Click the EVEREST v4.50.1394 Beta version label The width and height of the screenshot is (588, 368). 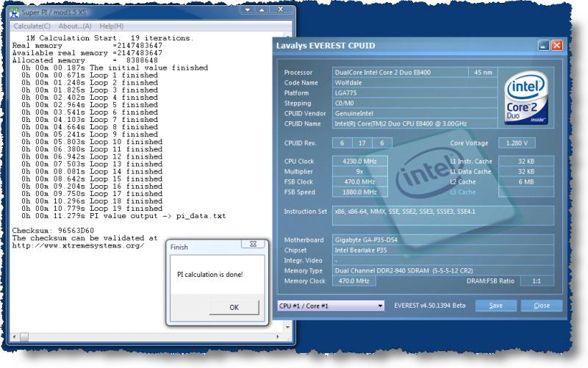[x=430, y=306]
